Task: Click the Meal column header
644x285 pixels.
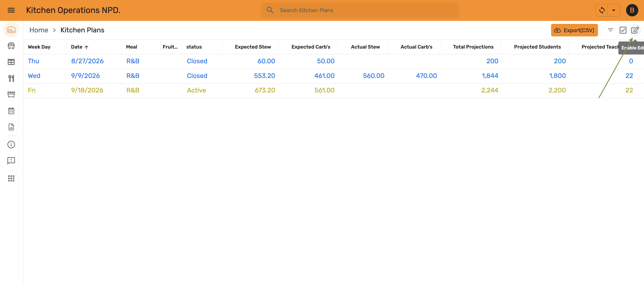Action: (131, 47)
